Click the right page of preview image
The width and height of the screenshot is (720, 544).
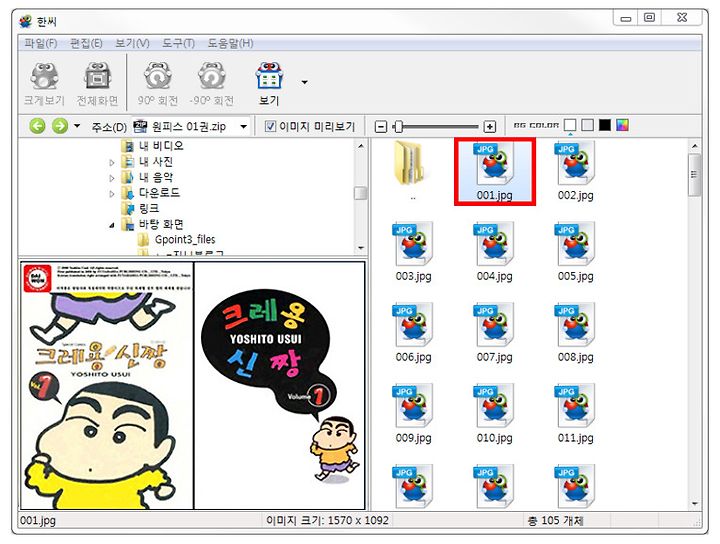pyautogui.click(x=280, y=386)
